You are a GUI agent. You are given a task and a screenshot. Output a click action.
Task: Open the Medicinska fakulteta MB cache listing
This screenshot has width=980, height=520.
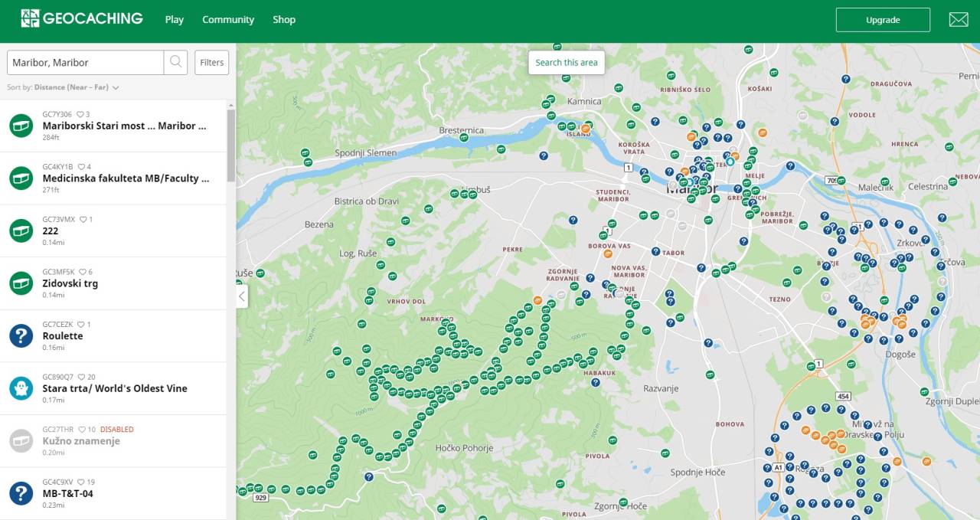pos(126,178)
